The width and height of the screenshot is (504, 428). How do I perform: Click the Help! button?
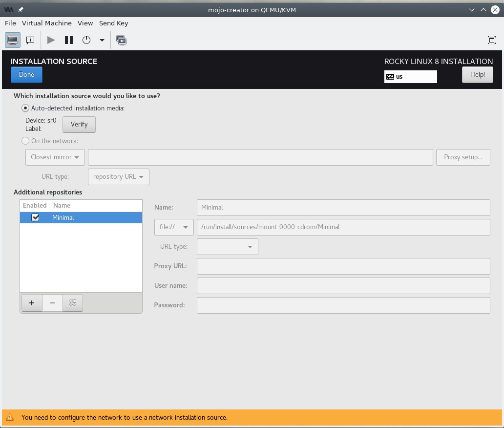coord(477,75)
